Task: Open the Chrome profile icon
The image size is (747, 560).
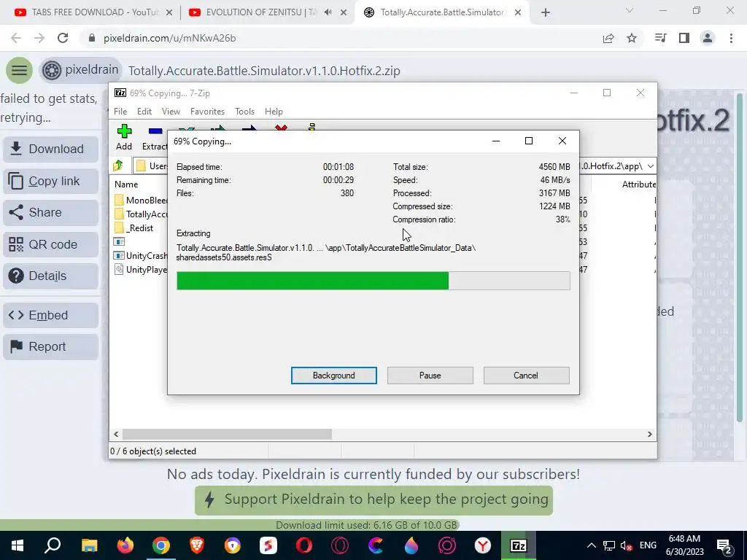Action: 708,38
